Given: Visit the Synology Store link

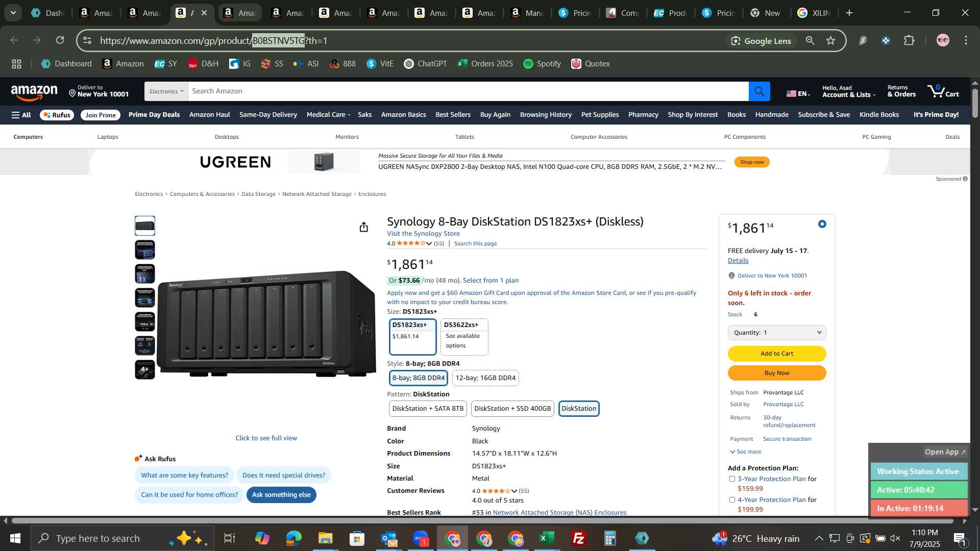Looking at the screenshot, I should pos(423,234).
